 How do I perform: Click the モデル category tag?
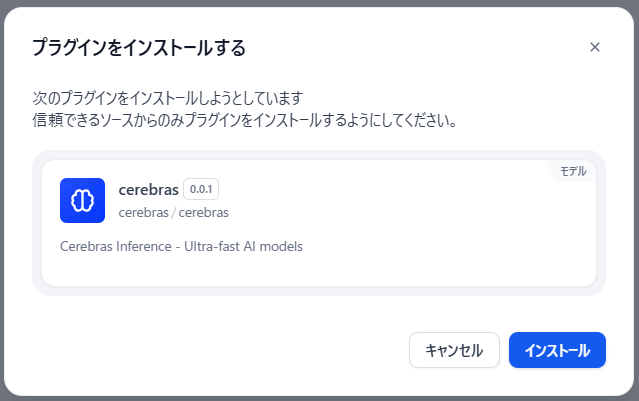click(x=572, y=171)
